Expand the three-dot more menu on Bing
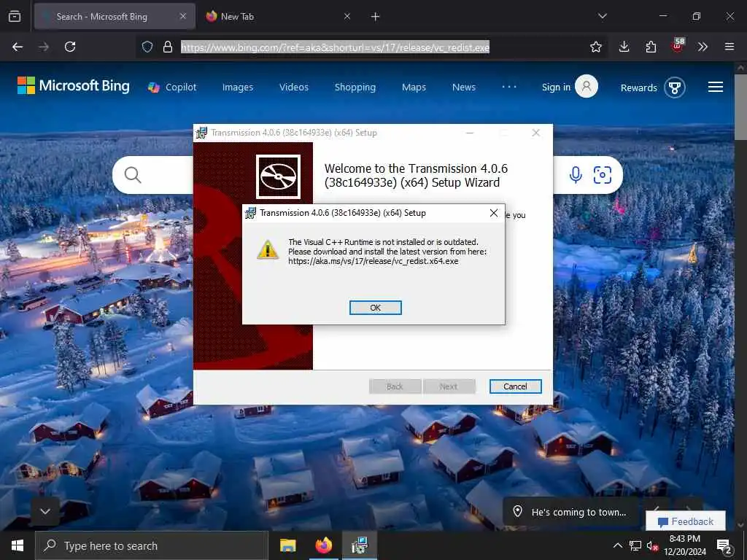The image size is (747, 560). [509, 87]
